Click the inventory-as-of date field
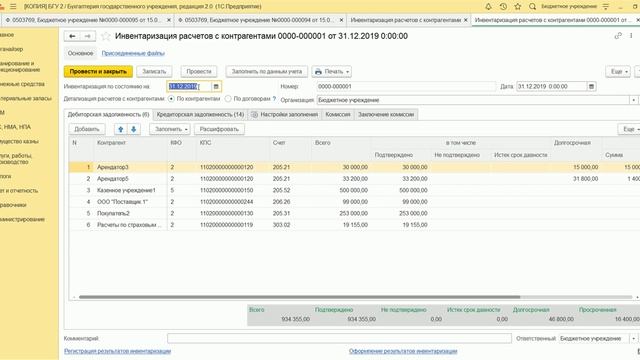This screenshot has width=640, height=360. [x=190, y=87]
